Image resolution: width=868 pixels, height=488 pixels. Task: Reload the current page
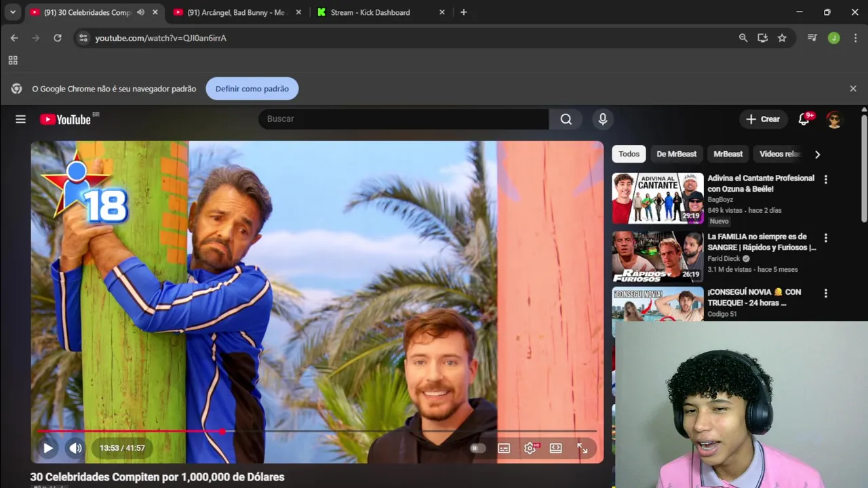pos(58,38)
